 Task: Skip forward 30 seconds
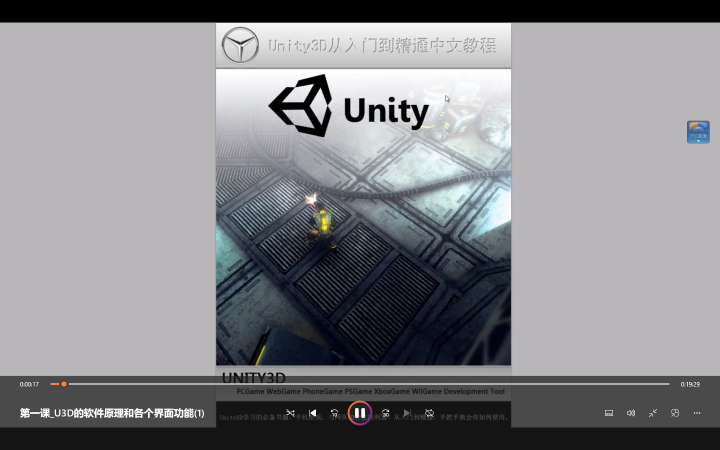coord(385,413)
